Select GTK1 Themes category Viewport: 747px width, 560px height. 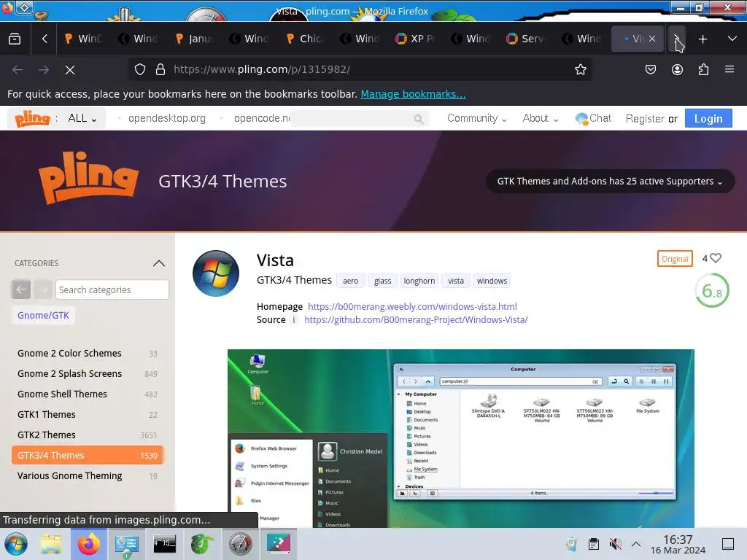tap(88, 415)
